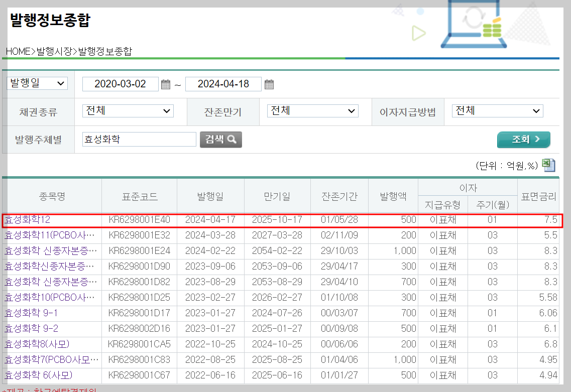Click the end date field 2024-04-18
Image resolution: width=571 pixels, height=392 pixels.
[223, 84]
